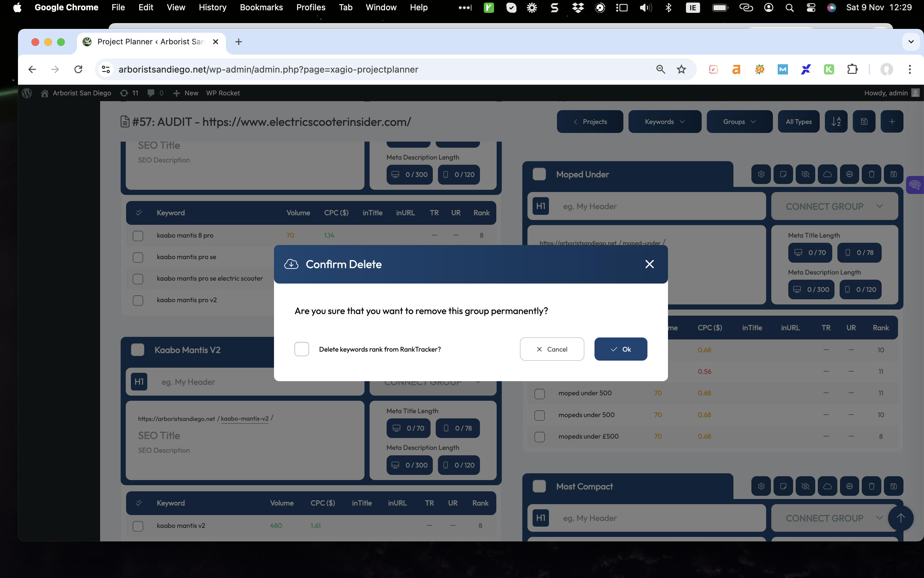Expand Chrome tab search chevron
Viewport: 924px width, 578px height.
[x=911, y=42]
